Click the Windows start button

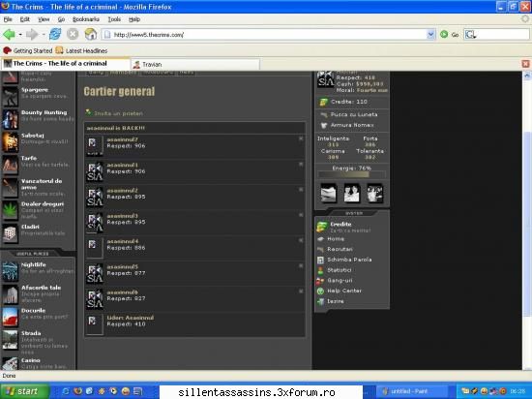25,391
